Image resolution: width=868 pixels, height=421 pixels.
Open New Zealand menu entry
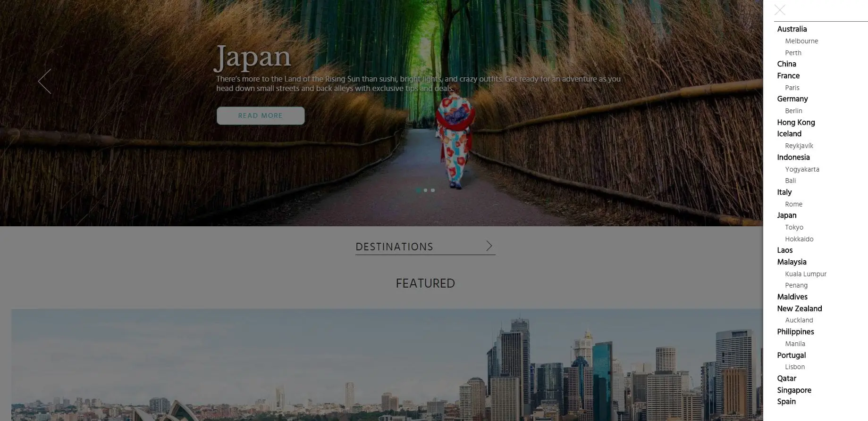click(800, 309)
